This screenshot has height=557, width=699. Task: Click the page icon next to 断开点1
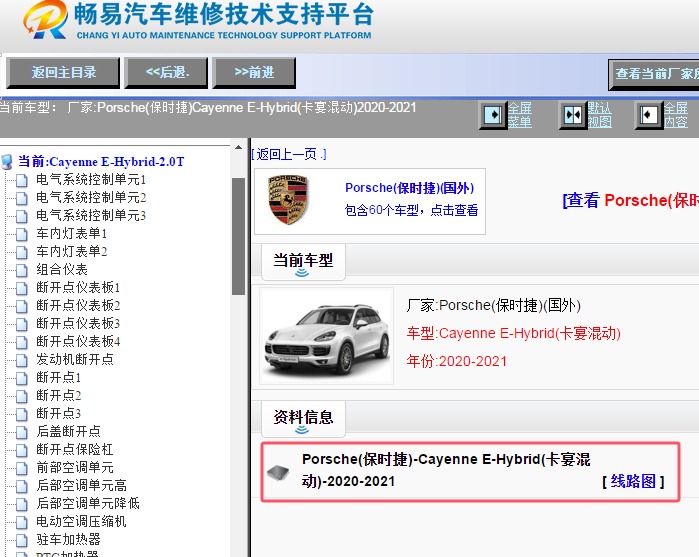click(x=21, y=378)
